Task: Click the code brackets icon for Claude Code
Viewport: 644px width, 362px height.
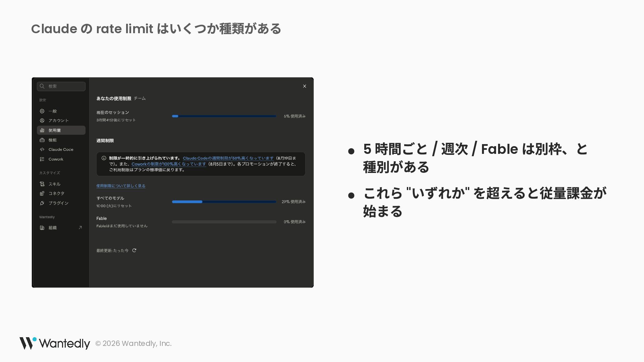Action: tap(42, 149)
